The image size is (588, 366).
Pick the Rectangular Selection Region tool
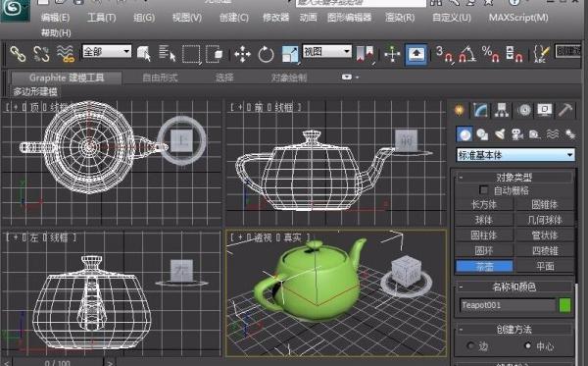[191, 54]
